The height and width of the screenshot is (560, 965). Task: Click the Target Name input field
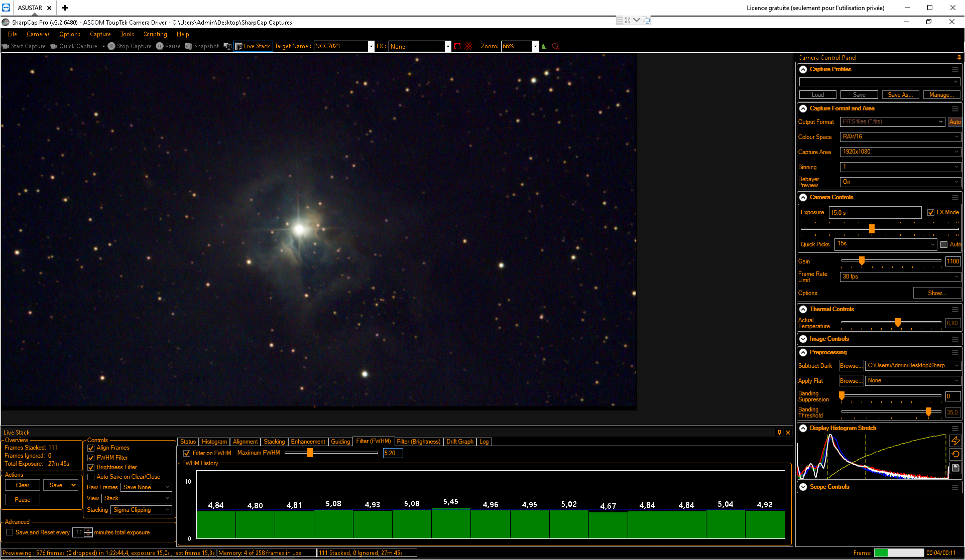[x=341, y=46]
